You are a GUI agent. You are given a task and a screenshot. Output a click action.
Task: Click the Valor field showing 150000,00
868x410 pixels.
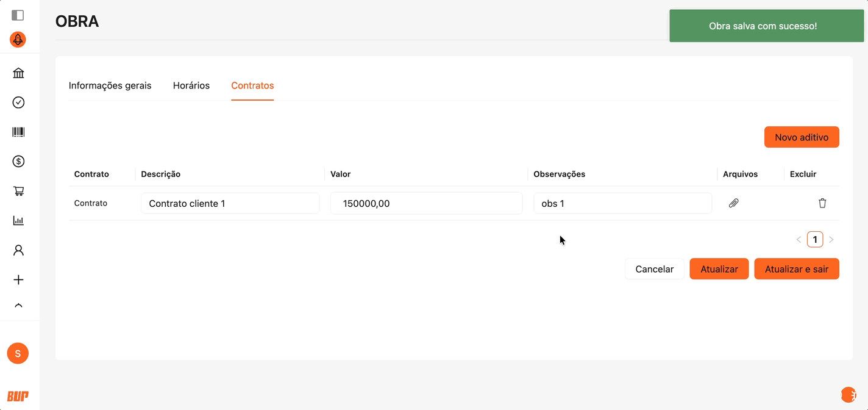426,203
